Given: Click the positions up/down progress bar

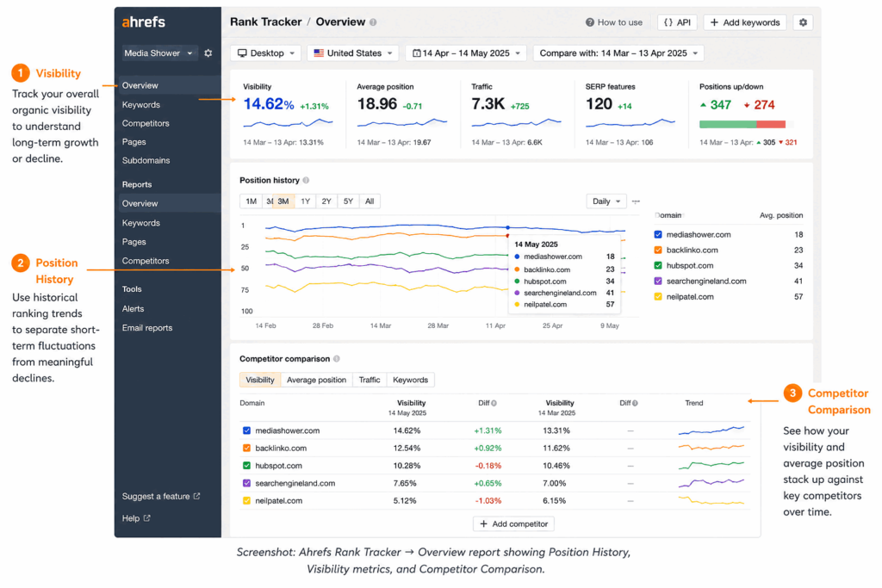Looking at the screenshot, I should pos(747,124).
